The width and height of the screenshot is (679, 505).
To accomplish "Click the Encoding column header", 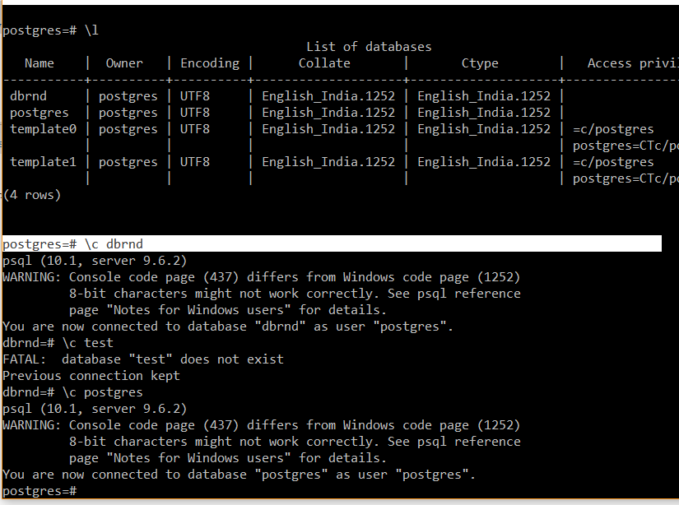I will [210, 64].
